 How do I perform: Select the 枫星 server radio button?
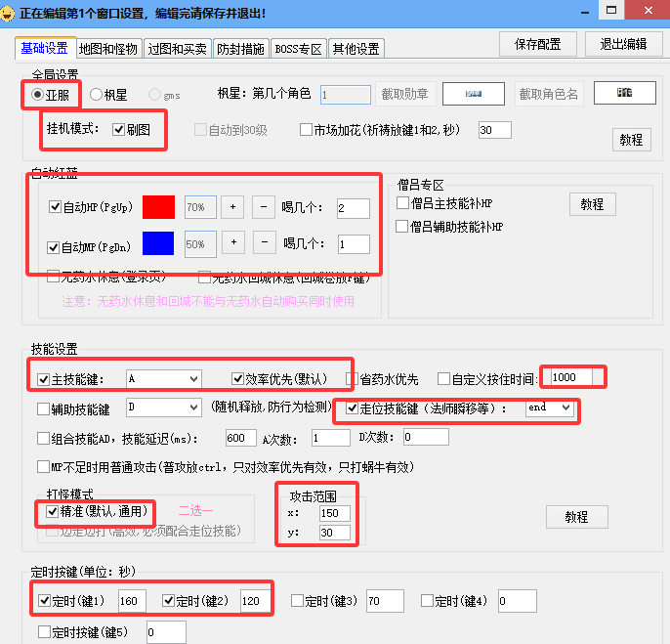tap(97, 95)
